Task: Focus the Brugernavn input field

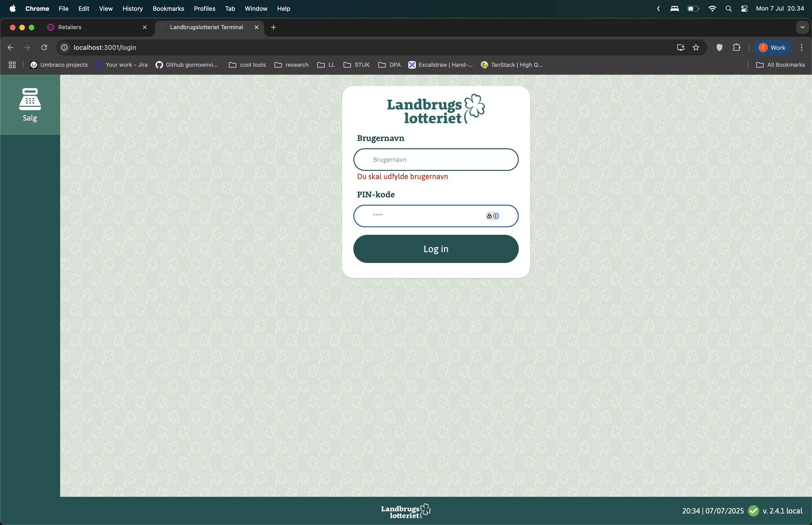Action: (x=435, y=160)
